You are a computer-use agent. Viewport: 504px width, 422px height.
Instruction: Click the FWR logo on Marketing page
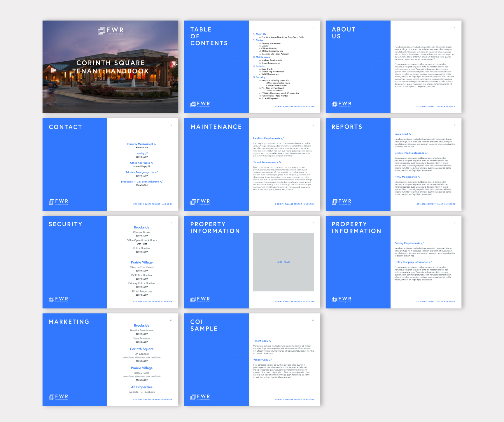(58, 397)
